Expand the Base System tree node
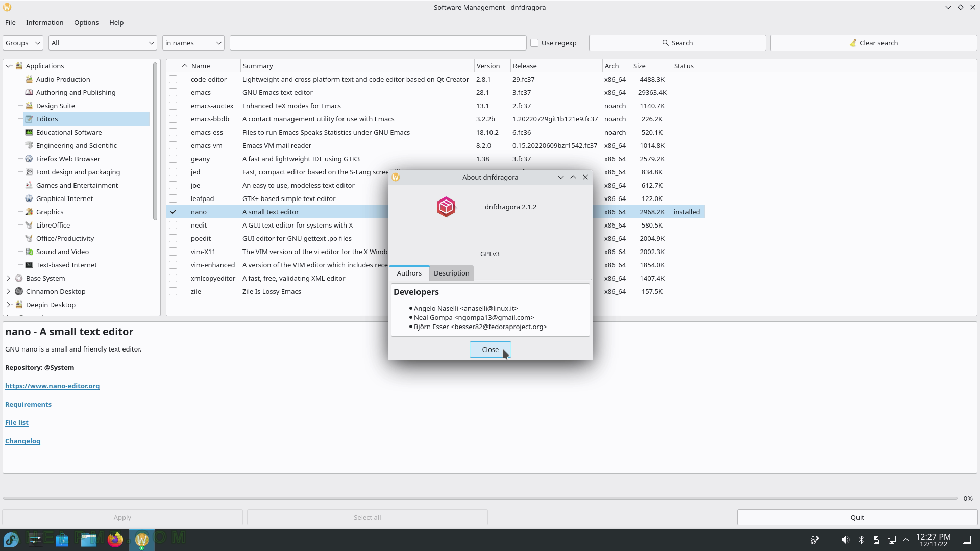Viewport: 980px width, 551px height. [9, 278]
